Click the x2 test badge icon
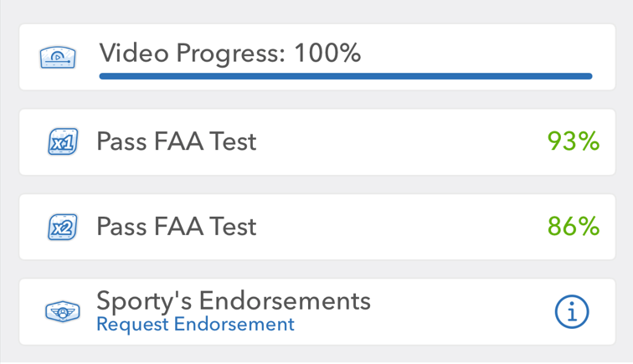The height and width of the screenshot is (364, 633). tap(63, 227)
